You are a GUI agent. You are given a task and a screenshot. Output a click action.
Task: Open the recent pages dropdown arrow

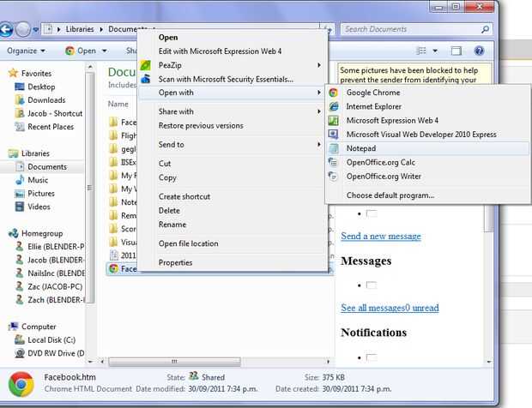[x=36, y=30]
